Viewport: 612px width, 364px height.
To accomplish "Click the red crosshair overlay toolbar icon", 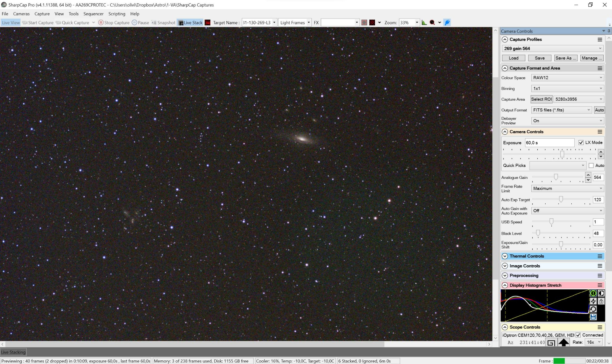I will (372, 23).
